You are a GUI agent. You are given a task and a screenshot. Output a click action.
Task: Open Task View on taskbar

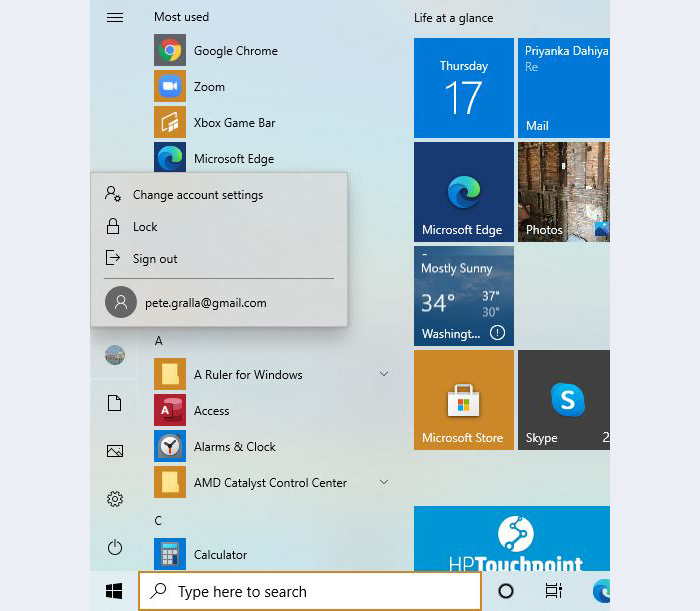click(x=554, y=591)
